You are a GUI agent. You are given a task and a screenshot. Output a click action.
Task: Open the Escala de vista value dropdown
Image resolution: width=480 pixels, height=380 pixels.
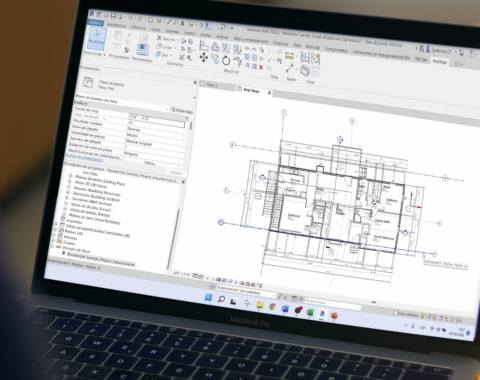[157, 119]
